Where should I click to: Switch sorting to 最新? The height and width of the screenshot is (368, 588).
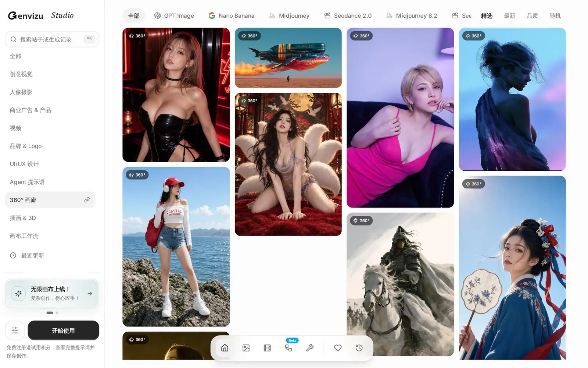coord(509,15)
